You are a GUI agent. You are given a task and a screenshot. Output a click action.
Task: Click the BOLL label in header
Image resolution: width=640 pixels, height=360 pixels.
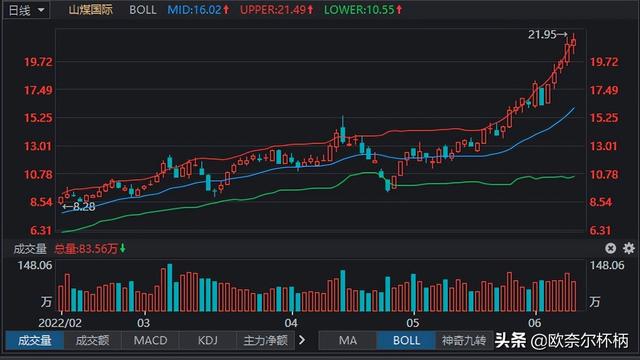tap(143, 10)
